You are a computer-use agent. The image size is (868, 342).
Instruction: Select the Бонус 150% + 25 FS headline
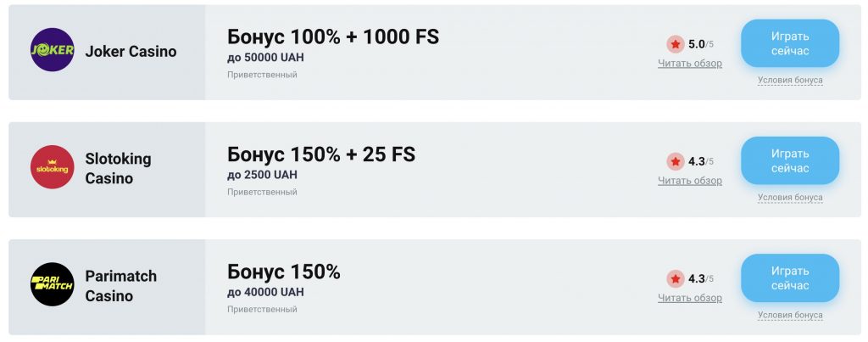click(x=321, y=154)
